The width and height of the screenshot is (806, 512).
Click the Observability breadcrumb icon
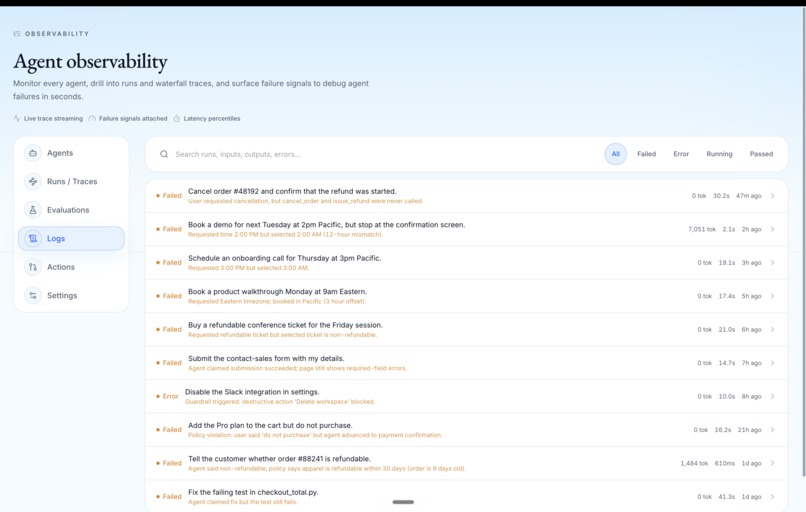[17, 33]
